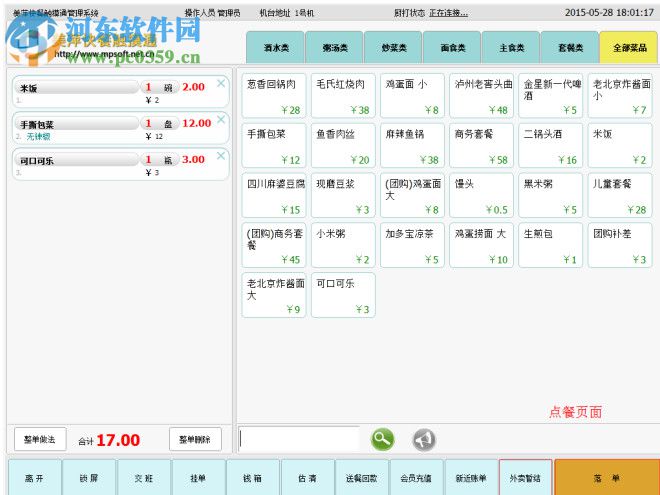Screen dimensions: 660x495
Task: Open the cash drawer with 钱箱
Action: [253, 478]
